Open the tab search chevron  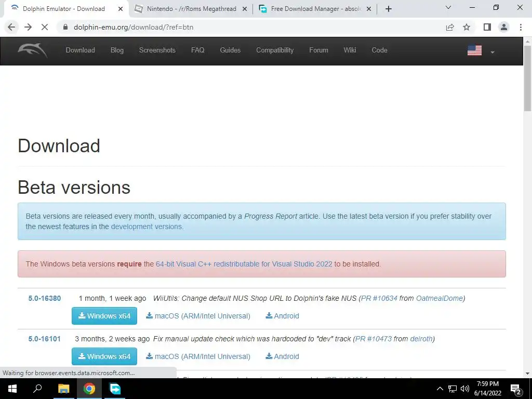[448, 7]
